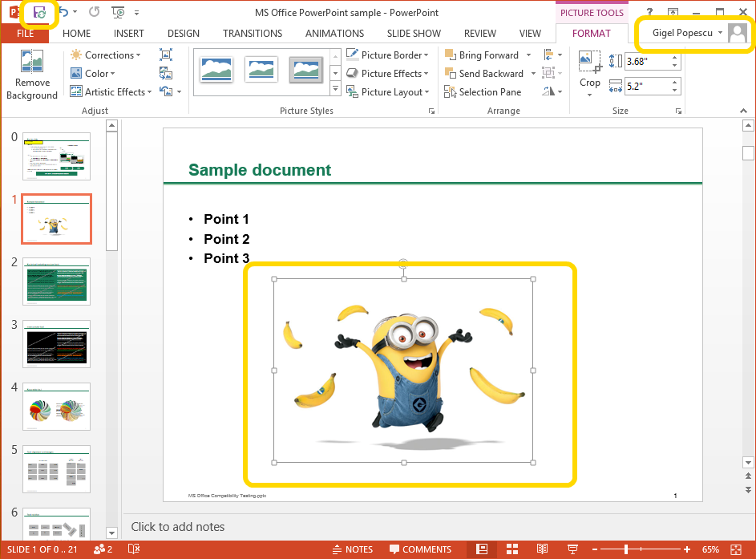Open the Size dialog launcher
Image resolution: width=756 pixels, height=559 pixels.
(x=679, y=111)
